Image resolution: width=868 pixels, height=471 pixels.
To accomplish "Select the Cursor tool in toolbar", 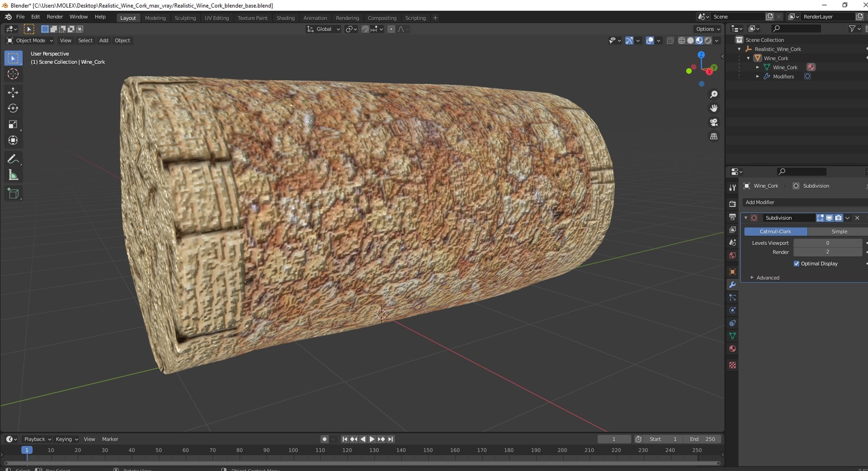I will 13,74.
